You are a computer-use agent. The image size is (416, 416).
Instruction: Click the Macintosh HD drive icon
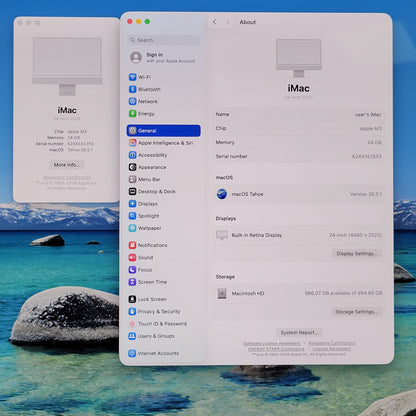[x=222, y=293]
